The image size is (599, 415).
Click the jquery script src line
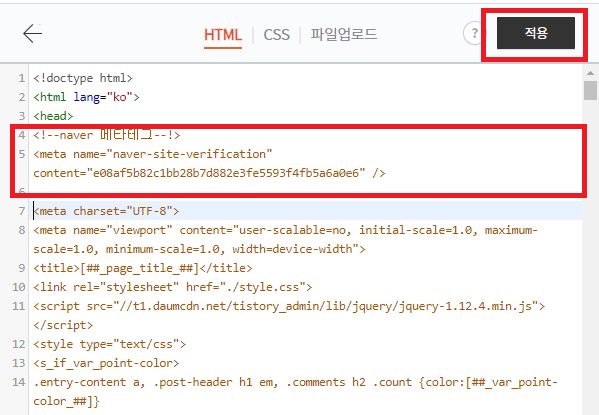point(289,306)
